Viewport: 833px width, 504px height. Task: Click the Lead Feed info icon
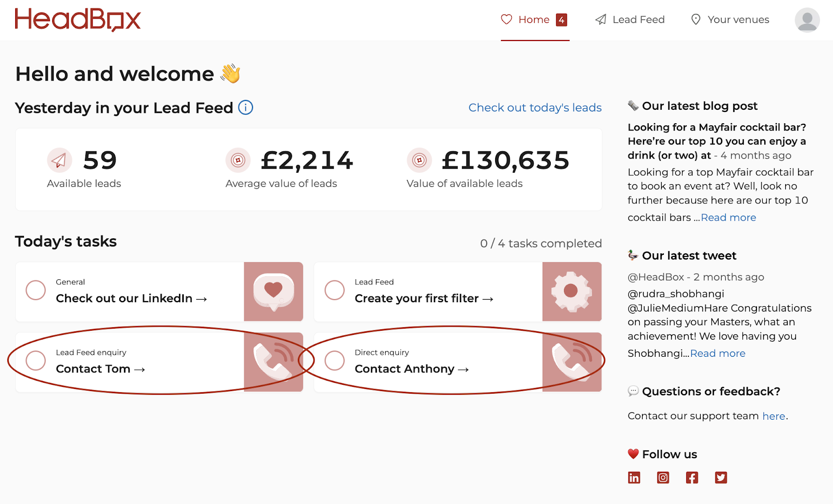pyautogui.click(x=246, y=108)
